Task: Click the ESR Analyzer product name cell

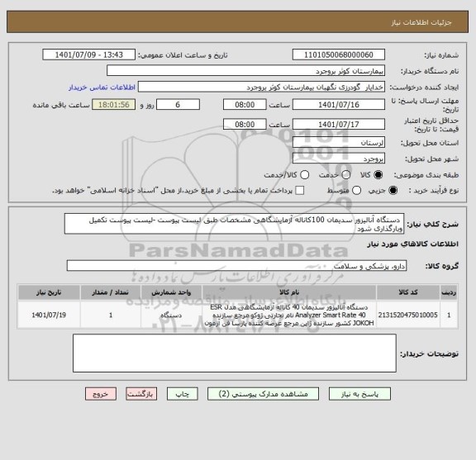Action: 289,315
